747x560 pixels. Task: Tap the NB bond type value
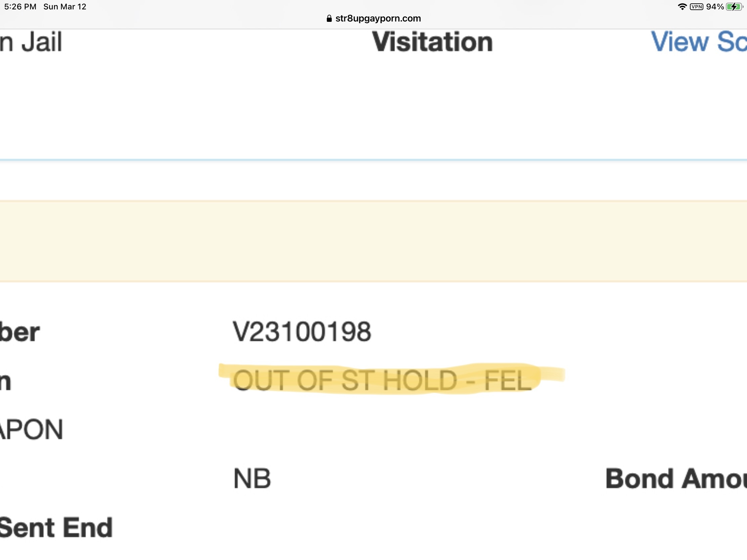coord(252,478)
